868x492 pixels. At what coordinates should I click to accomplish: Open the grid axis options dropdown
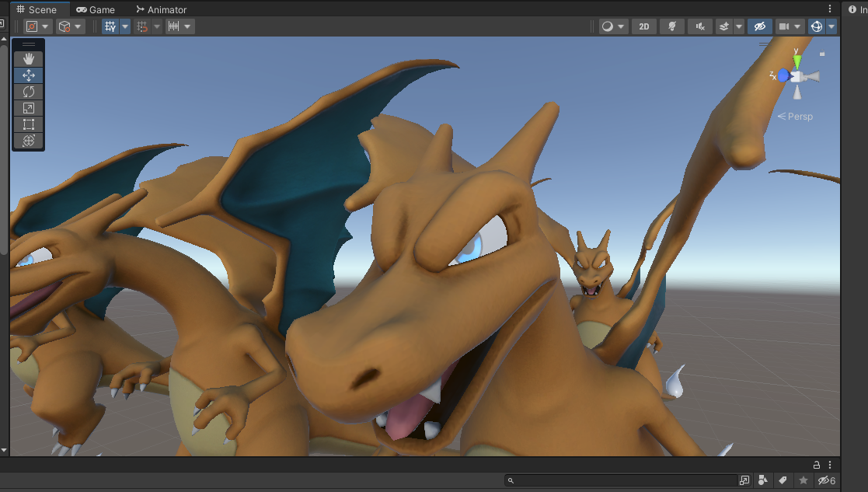click(125, 26)
